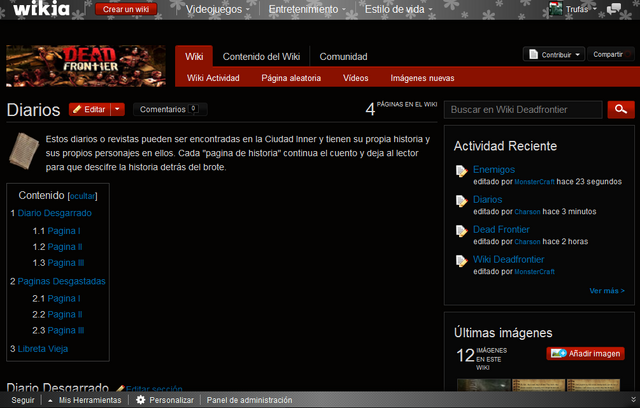Open the Wiki Deadfrontier activity link
The height and width of the screenshot is (408, 640).
509,259
